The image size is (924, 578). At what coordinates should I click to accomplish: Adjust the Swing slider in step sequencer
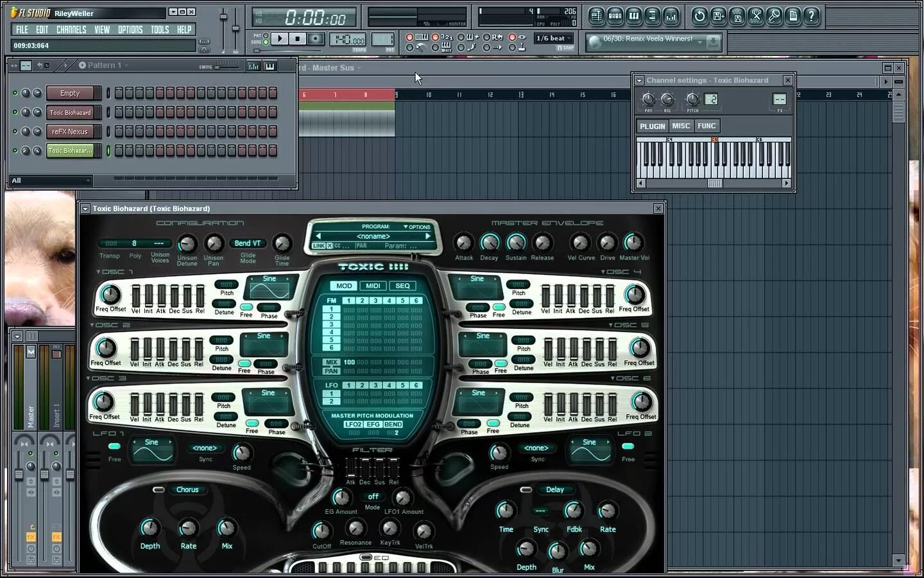226,66
